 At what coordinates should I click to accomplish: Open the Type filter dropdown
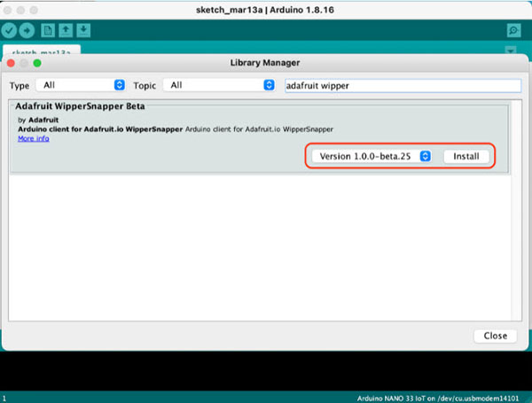pyautogui.click(x=81, y=85)
